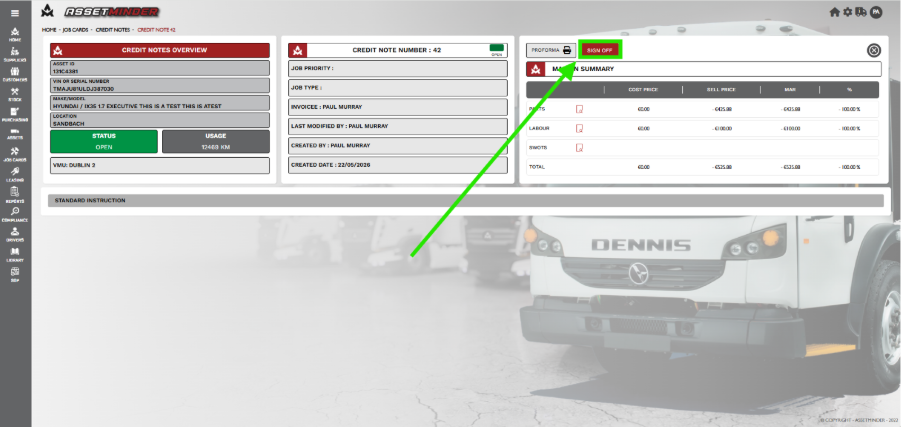Image resolution: width=901 pixels, height=427 pixels.
Task: Click the truck icon in top bar
Action: tap(861, 12)
